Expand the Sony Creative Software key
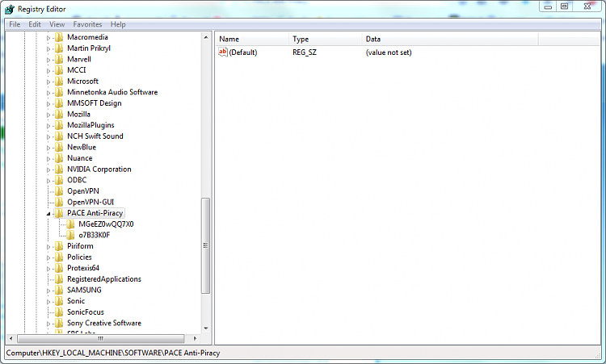Screen dimensions: 606x364 point(48,324)
